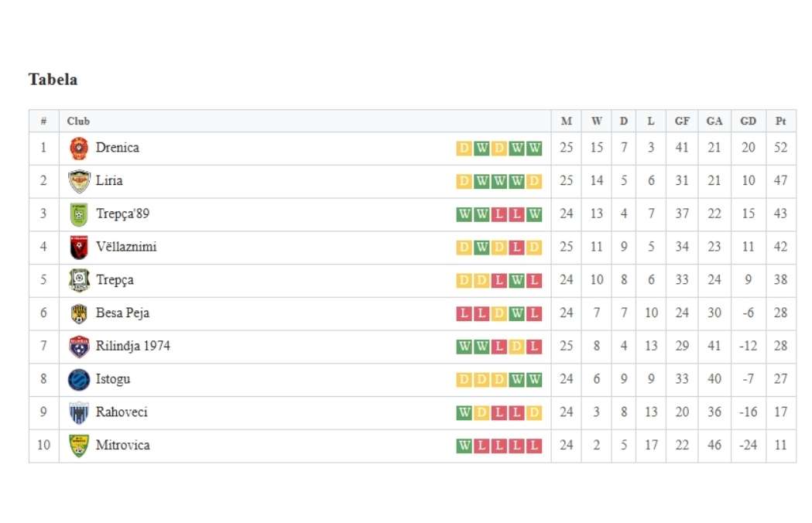Click the Trepça'89 green crest icon

(x=79, y=214)
